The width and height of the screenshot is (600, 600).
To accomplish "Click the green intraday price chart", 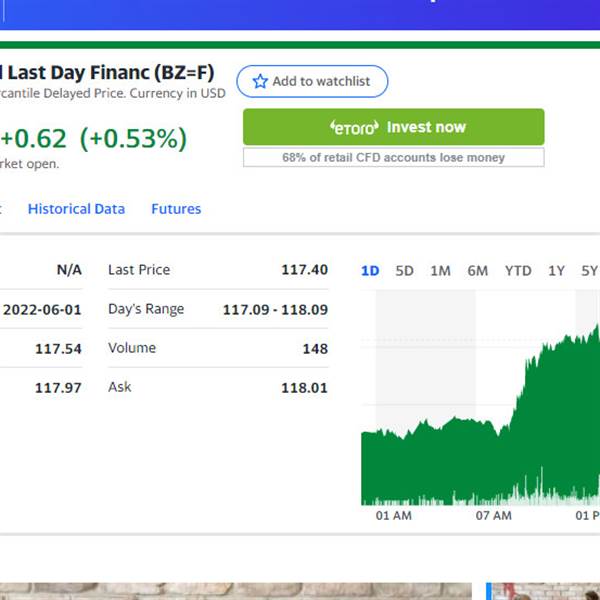I will coord(481,415).
